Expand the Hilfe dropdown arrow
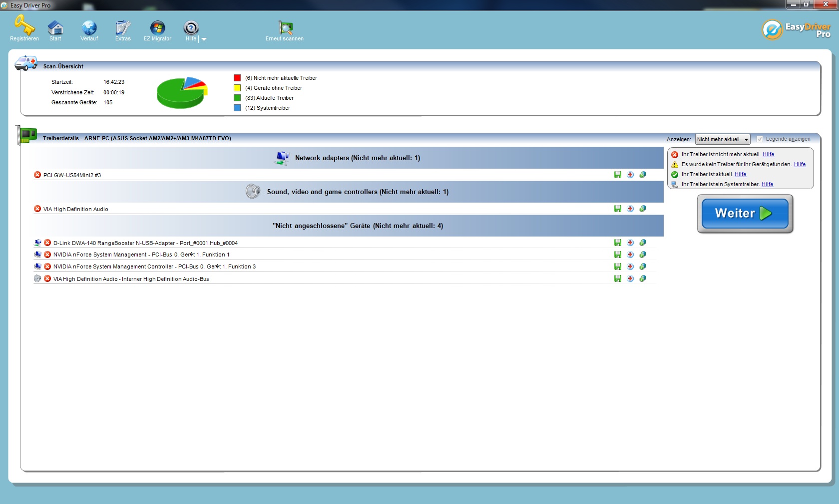The width and height of the screenshot is (839, 504). coord(204,39)
